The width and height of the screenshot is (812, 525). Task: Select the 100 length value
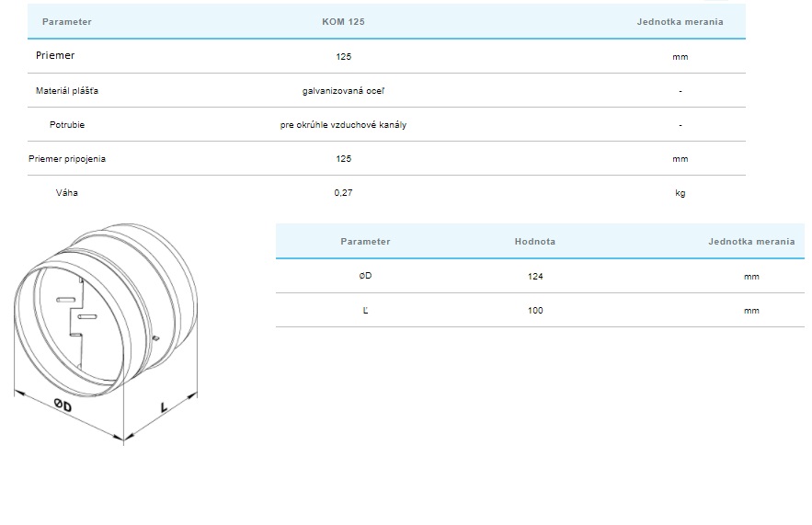coord(535,310)
